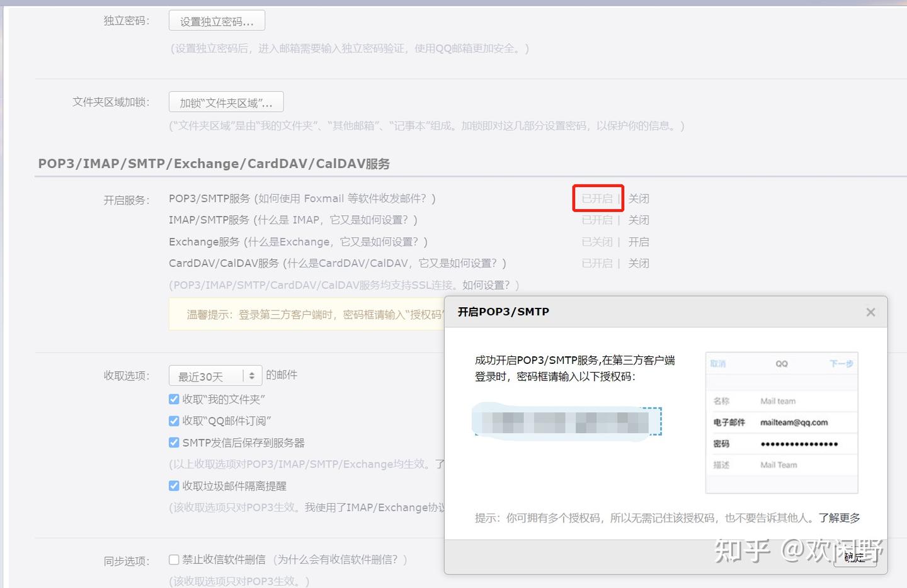Click the 了解更多 link
This screenshot has width=907, height=588.
coord(841,517)
